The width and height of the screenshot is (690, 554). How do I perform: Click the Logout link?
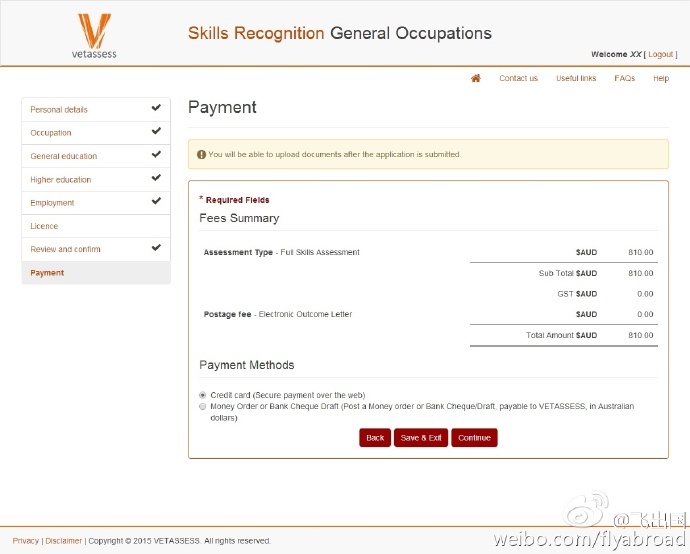coord(660,54)
